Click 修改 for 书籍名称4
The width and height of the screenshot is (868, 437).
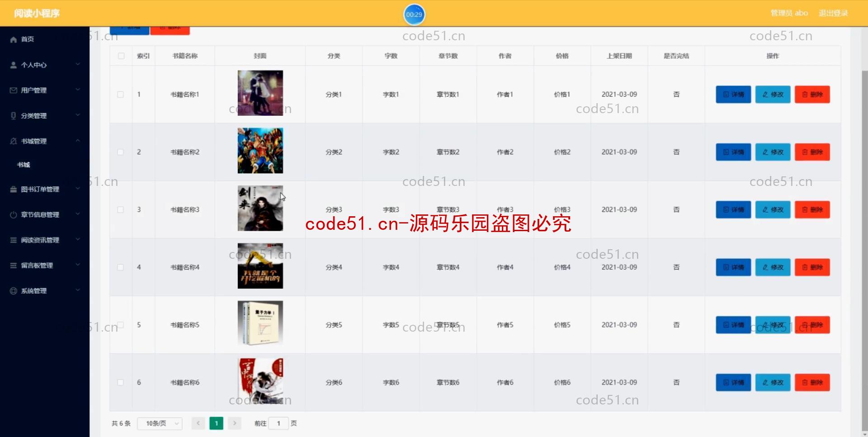[x=773, y=267]
